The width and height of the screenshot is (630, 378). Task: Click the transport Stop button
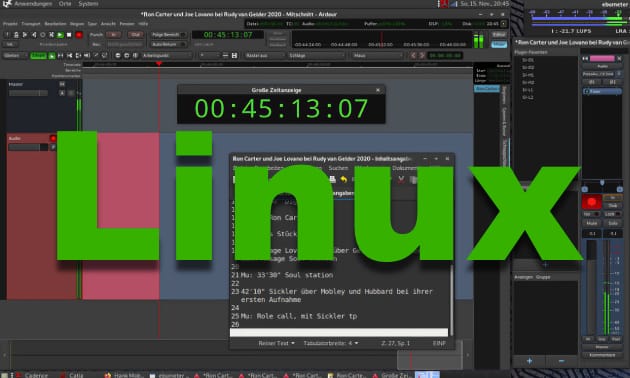(x=69, y=35)
